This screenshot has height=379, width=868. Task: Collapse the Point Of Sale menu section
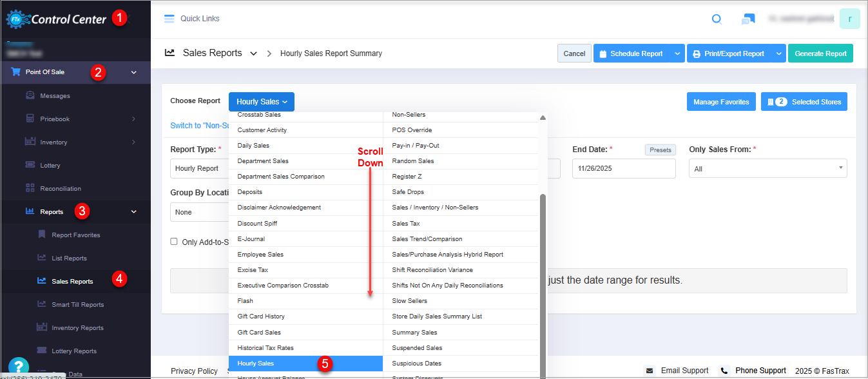coord(134,72)
